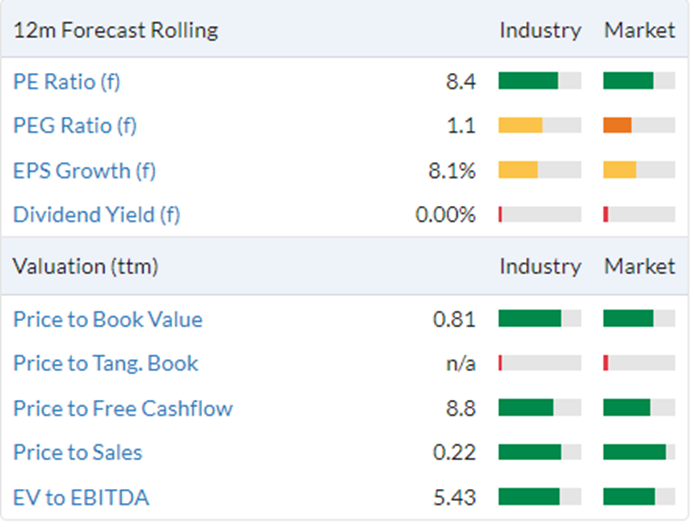
Task: Open the Dividend Yield (f) metric link
Action: click(x=96, y=215)
